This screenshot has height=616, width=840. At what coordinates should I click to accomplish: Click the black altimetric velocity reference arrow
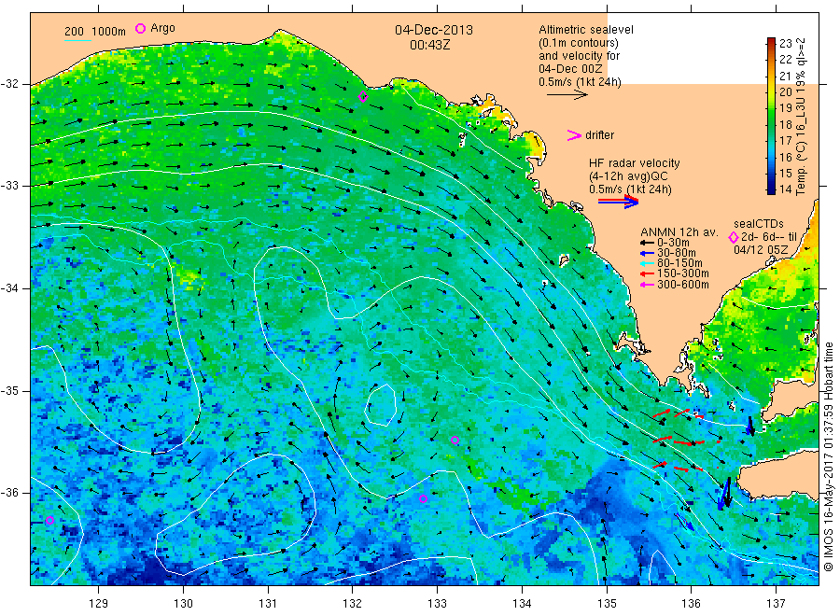pos(567,95)
